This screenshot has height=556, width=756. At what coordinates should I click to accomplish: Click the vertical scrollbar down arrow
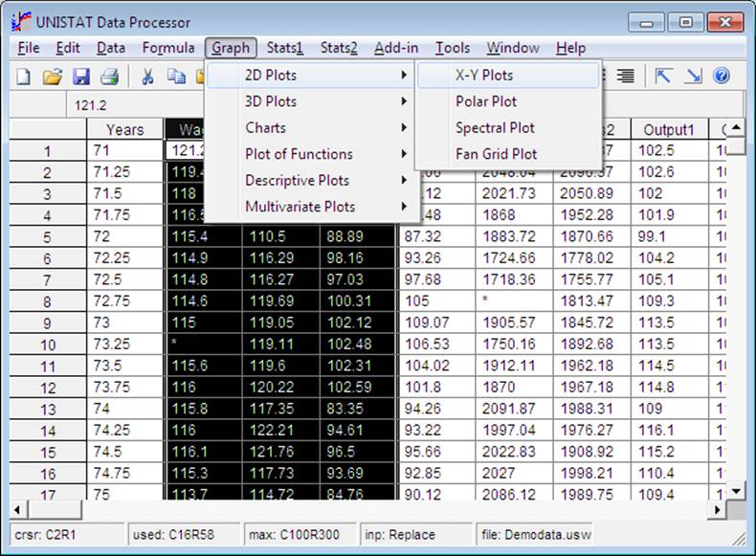tap(736, 491)
